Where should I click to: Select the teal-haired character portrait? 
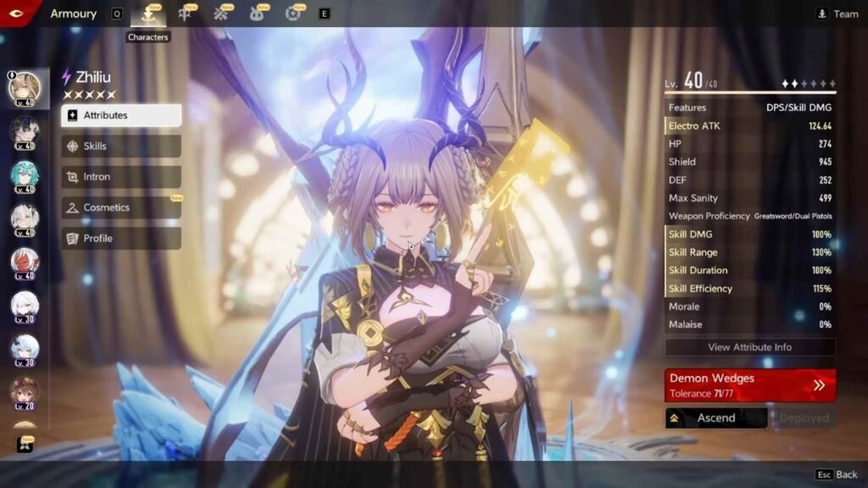click(24, 174)
